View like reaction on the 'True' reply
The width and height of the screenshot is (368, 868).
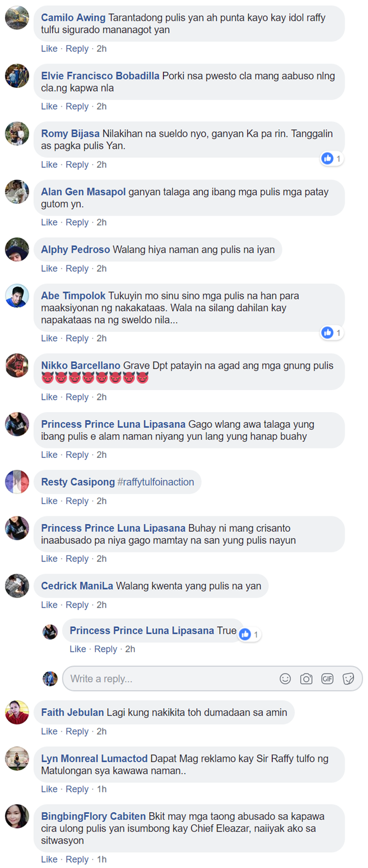click(x=249, y=634)
